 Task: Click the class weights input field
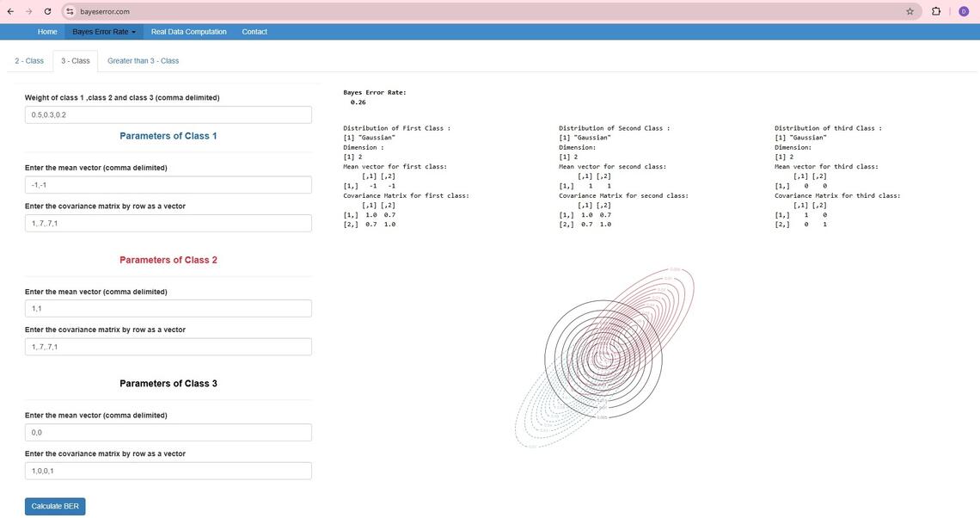pos(168,114)
